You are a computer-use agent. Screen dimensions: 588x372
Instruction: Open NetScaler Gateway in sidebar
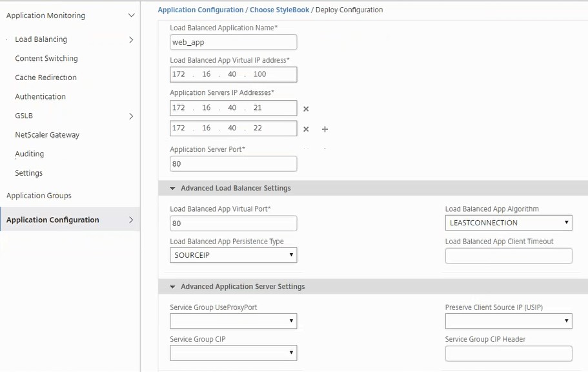pyautogui.click(x=47, y=135)
